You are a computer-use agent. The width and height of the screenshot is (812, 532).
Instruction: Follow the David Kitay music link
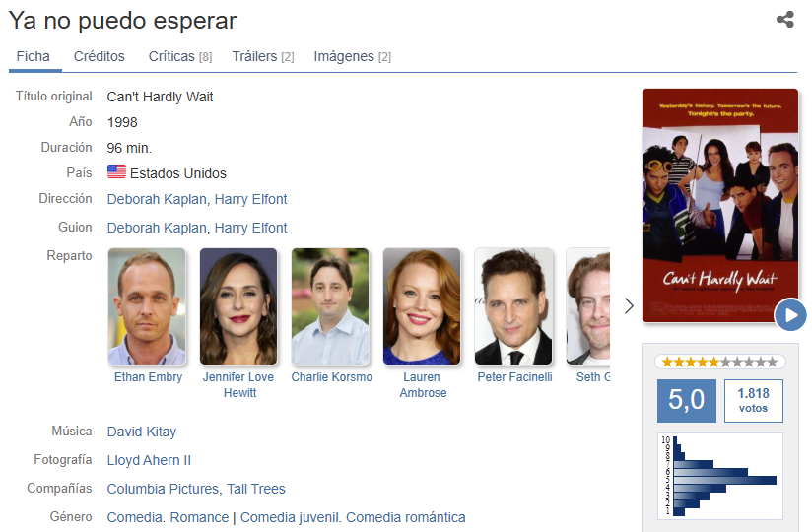tap(142, 432)
